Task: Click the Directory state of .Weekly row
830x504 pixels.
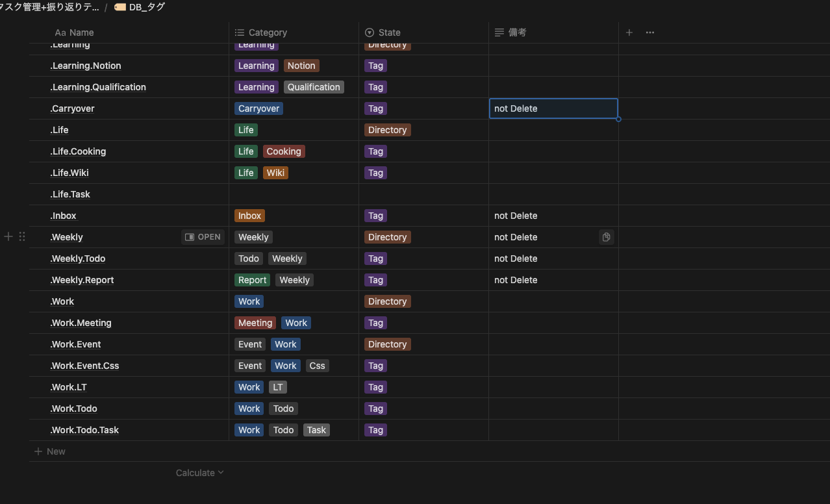Action: [x=387, y=237]
